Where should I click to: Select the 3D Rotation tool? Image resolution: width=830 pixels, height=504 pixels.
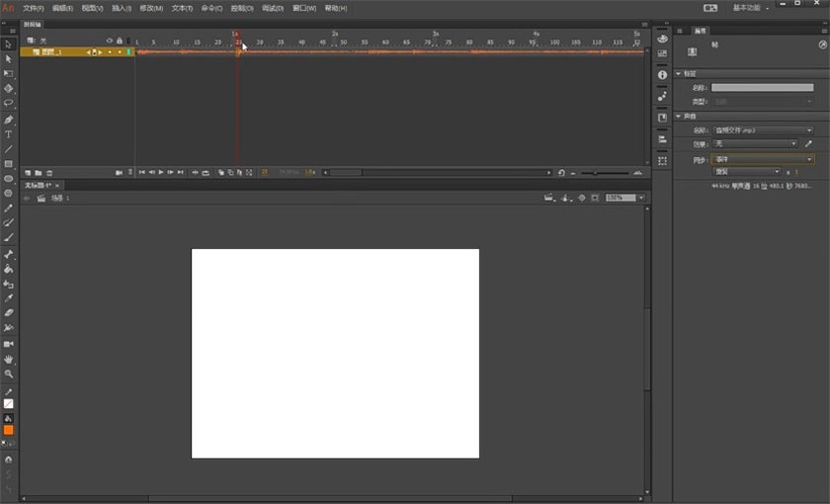click(9, 88)
